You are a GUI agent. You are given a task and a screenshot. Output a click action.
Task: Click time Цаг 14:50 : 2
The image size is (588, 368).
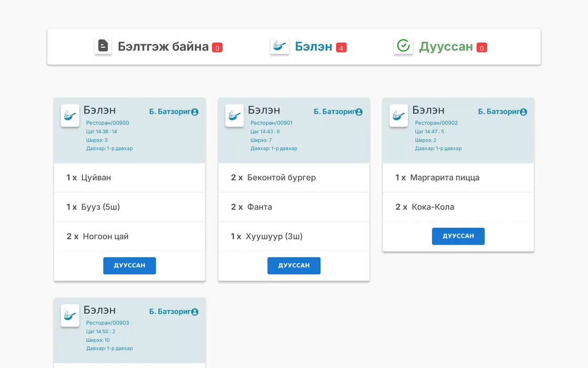(x=101, y=331)
